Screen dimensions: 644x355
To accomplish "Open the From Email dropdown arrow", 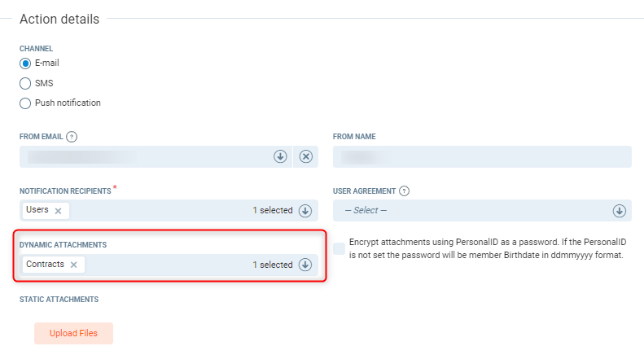I will tap(279, 156).
